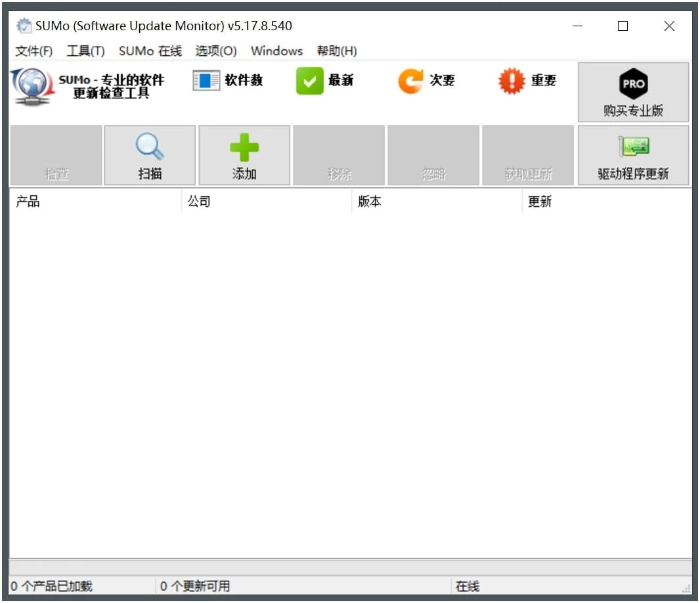Expand the Windows menu
Screen dimensions: 700x603
pyautogui.click(x=276, y=51)
